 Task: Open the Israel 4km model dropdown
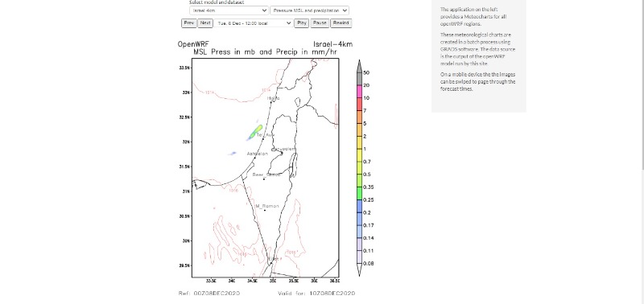[x=229, y=10]
